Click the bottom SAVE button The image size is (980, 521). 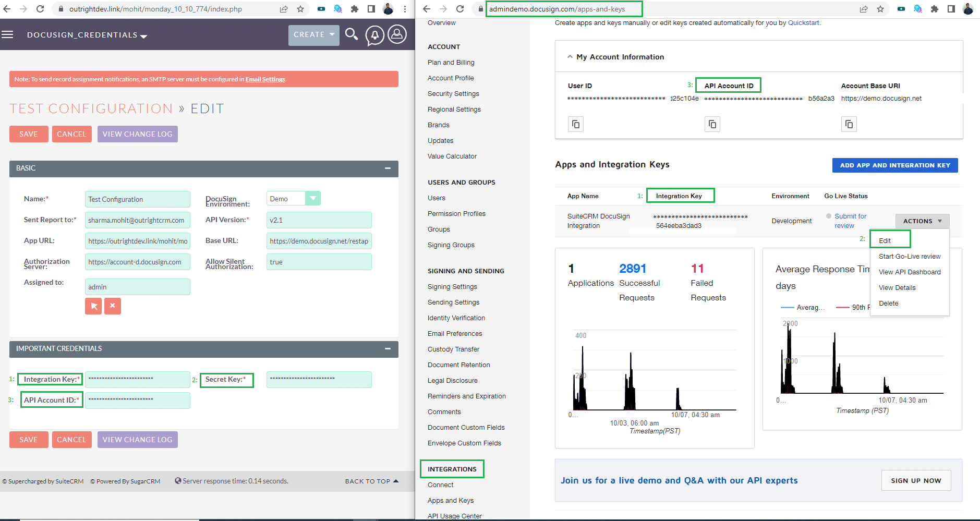click(x=29, y=440)
